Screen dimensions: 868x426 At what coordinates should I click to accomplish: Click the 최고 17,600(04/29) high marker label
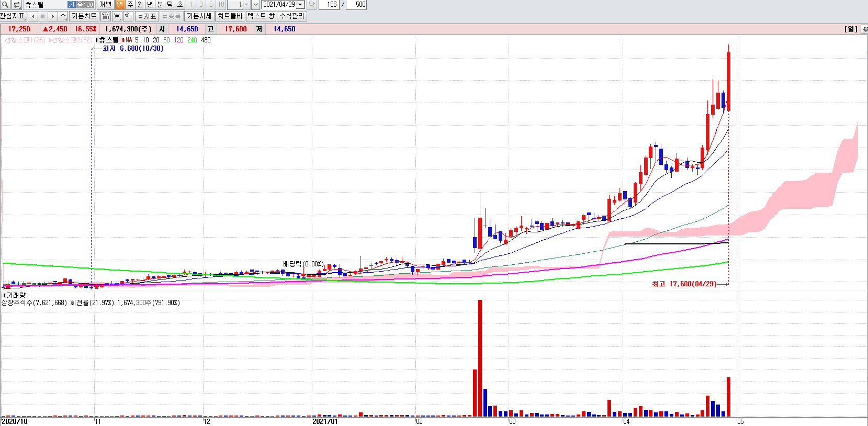pos(684,284)
